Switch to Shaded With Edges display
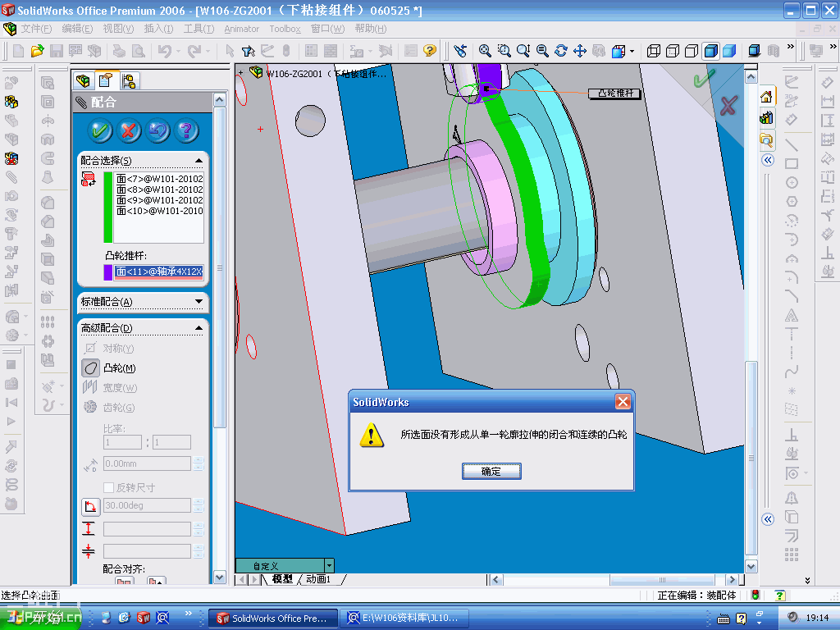Screen dimensions: 840x630 [711, 51]
